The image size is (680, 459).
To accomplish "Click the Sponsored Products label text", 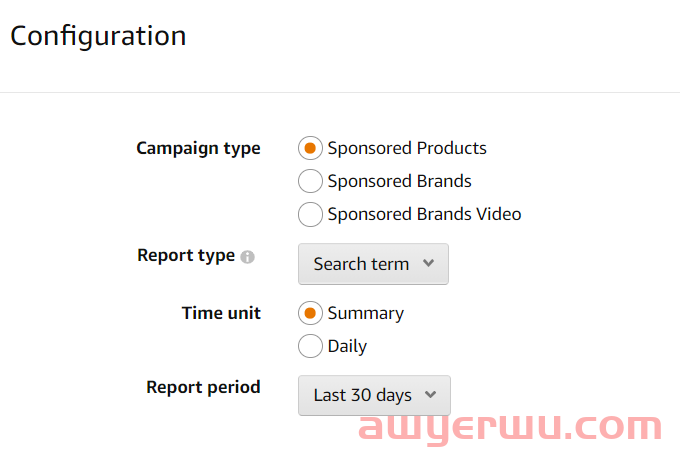I will coord(407,148).
